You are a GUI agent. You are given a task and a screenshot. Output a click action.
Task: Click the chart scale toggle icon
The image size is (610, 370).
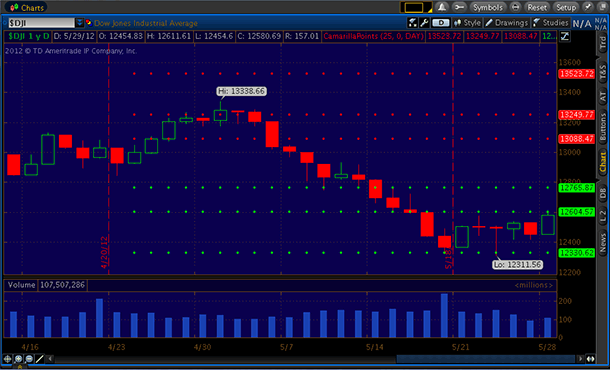[564, 37]
